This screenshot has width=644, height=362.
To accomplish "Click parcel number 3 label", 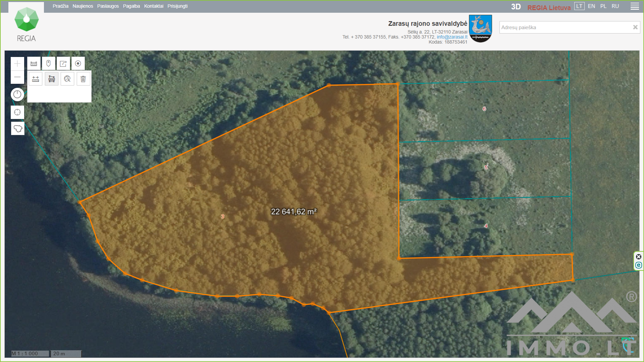I will (222, 217).
